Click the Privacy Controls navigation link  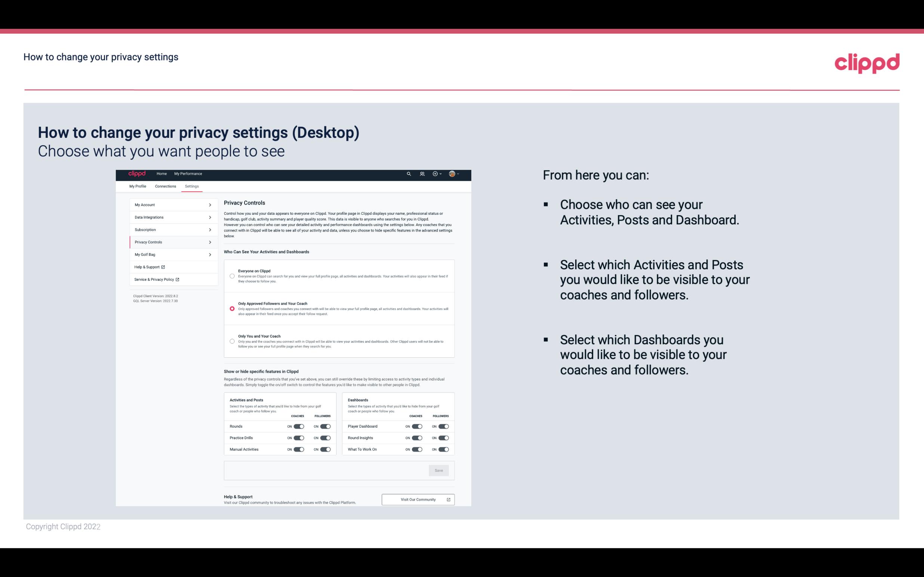click(x=170, y=242)
